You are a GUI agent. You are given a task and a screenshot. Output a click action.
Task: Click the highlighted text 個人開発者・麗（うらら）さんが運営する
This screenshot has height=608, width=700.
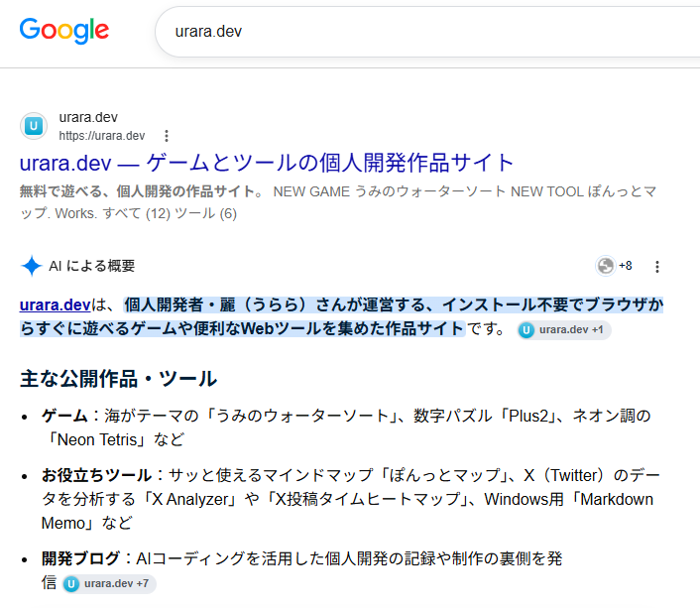coord(277,305)
